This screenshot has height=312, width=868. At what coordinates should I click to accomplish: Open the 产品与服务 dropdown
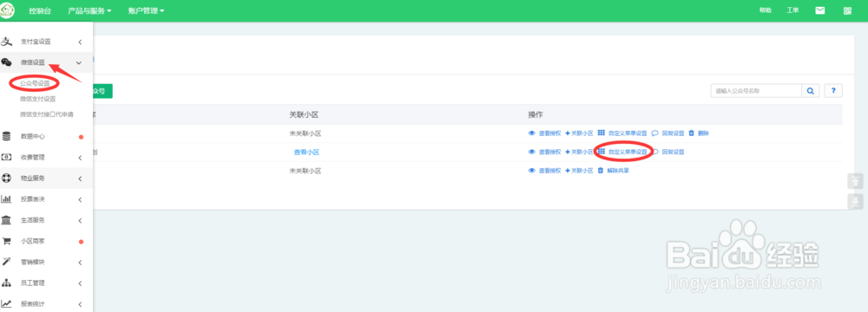point(89,10)
